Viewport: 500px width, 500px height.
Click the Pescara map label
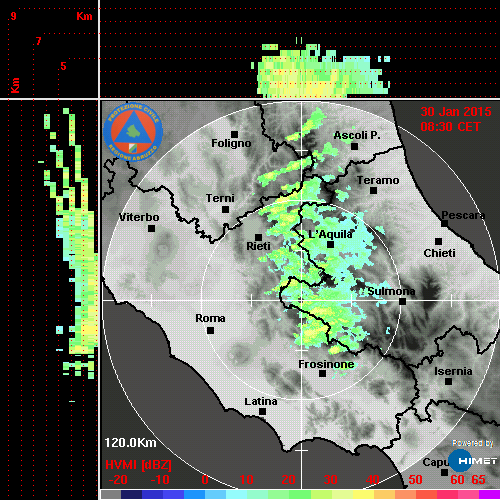click(x=463, y=215)
